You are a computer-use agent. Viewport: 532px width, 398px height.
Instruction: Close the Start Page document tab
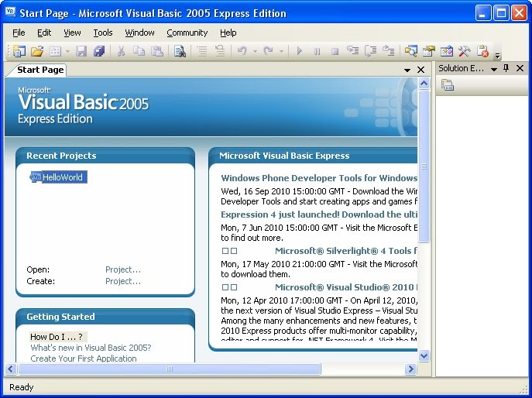pos(420,70)
